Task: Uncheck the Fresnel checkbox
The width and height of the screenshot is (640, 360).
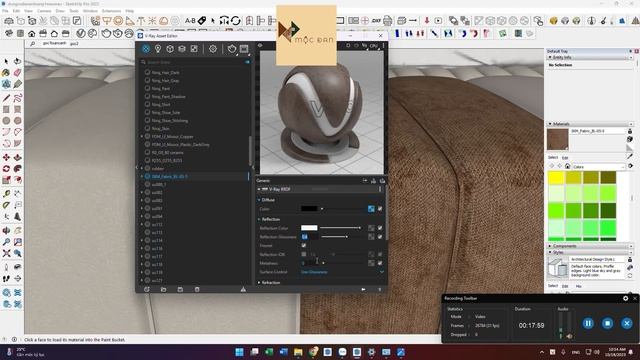Action: click(x=304, y=245)
